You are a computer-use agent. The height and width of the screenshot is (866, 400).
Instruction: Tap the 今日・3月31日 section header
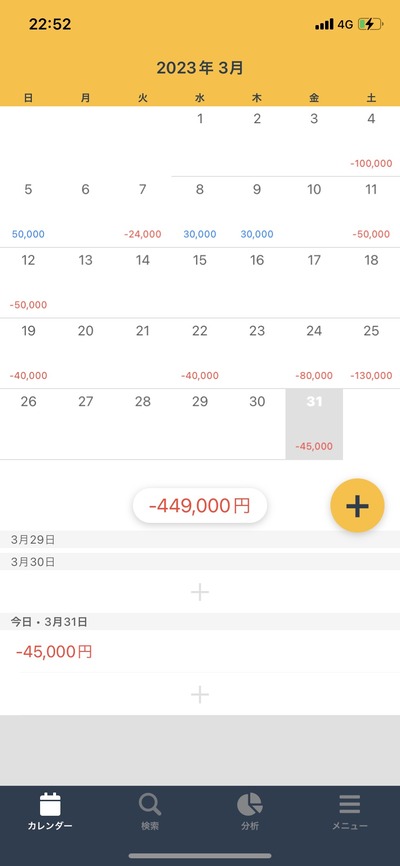200,622
